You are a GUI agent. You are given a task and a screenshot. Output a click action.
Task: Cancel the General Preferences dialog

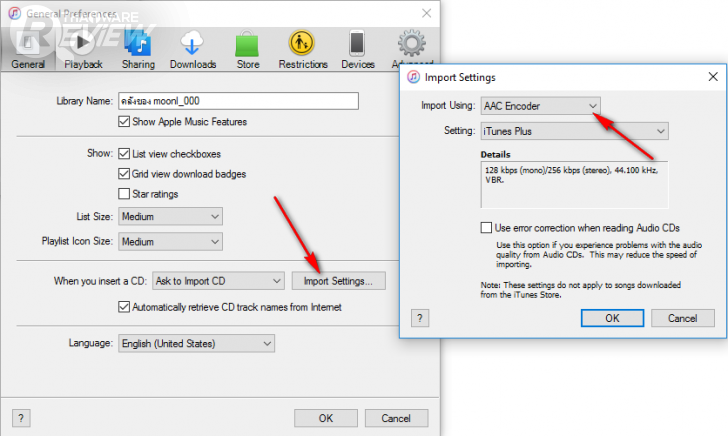[396, 418]
